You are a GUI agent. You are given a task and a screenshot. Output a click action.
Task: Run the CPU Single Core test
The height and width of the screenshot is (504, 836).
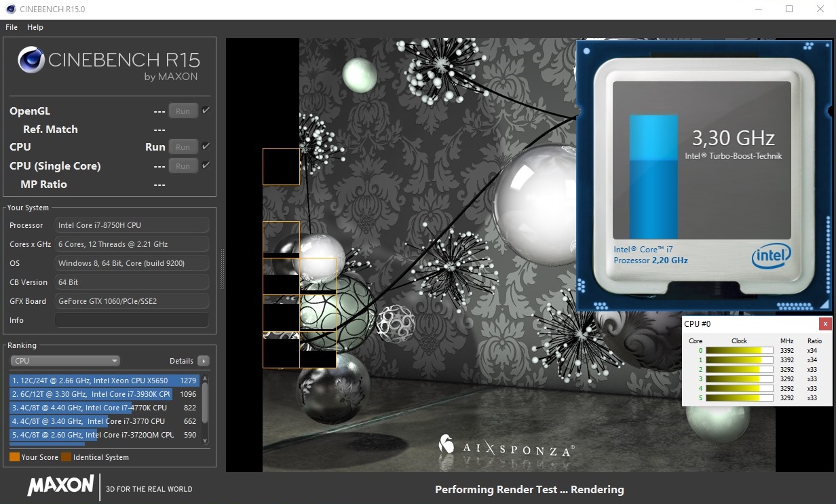point(183,166)
